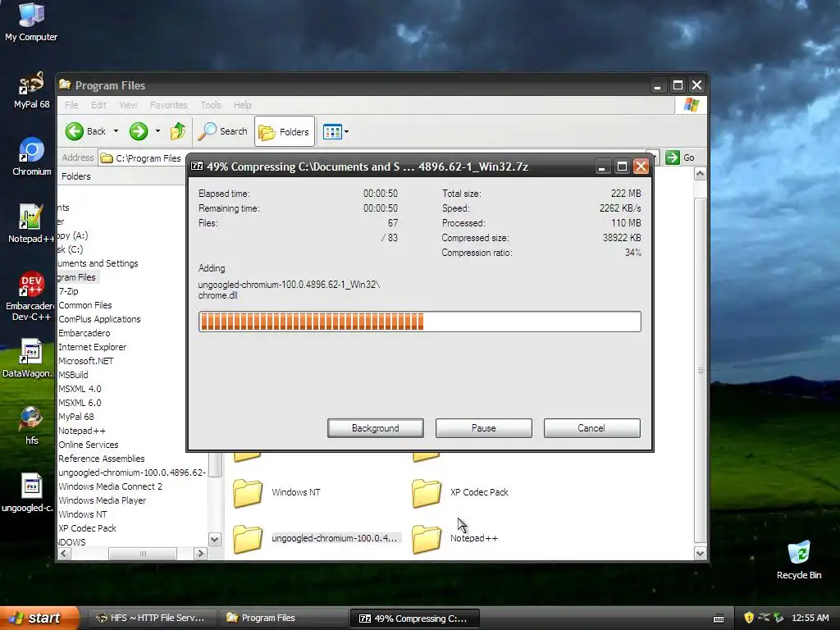The width and height of the screenshot is (840, 630).
Task: Click the green Forward arrow
Action: tap(139, 131)
